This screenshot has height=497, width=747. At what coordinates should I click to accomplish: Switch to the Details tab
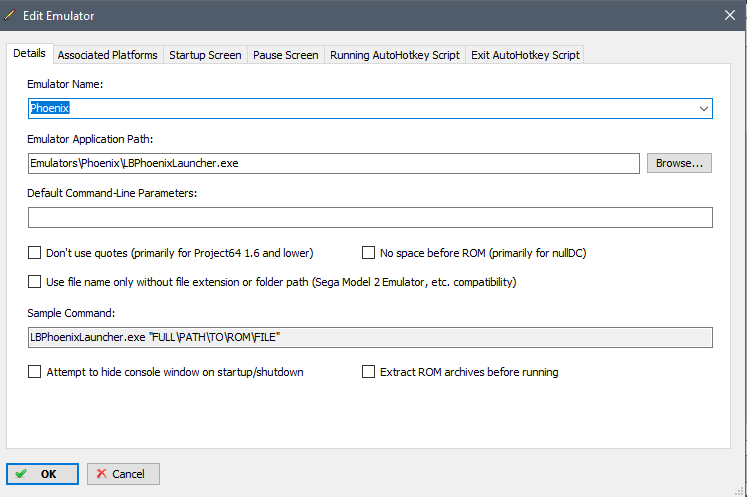pos(30,53)
